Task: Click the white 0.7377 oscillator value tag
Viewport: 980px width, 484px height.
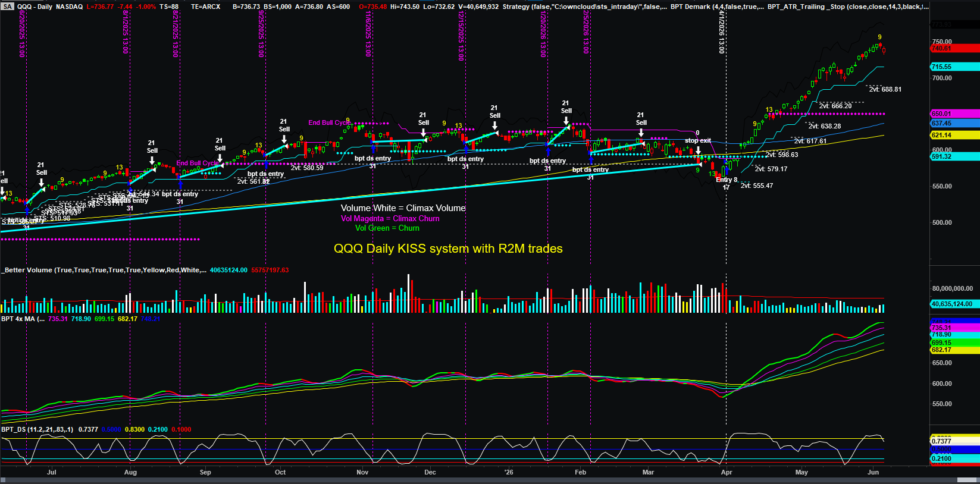Action: pos(954,441)
